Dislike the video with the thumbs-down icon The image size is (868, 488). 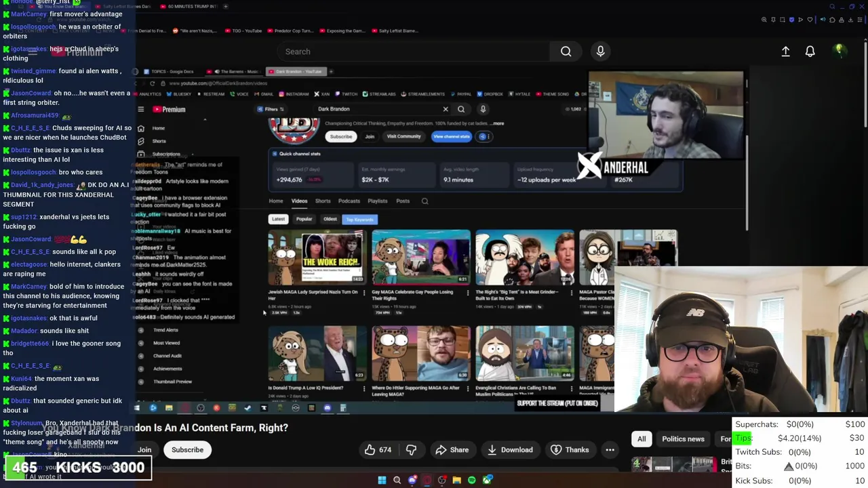pyautogui.click(x=411, y=449)
